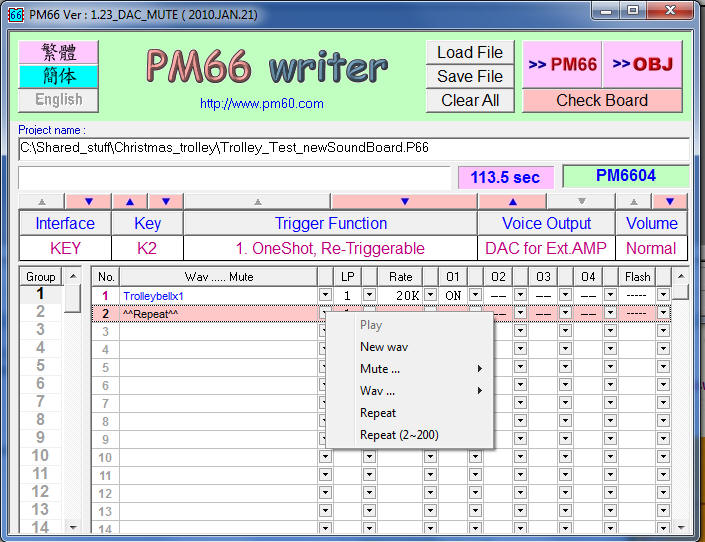Click the Volume down arrow button
The height and width of the screenshot is (542, 705).
(x=670, y=201)
